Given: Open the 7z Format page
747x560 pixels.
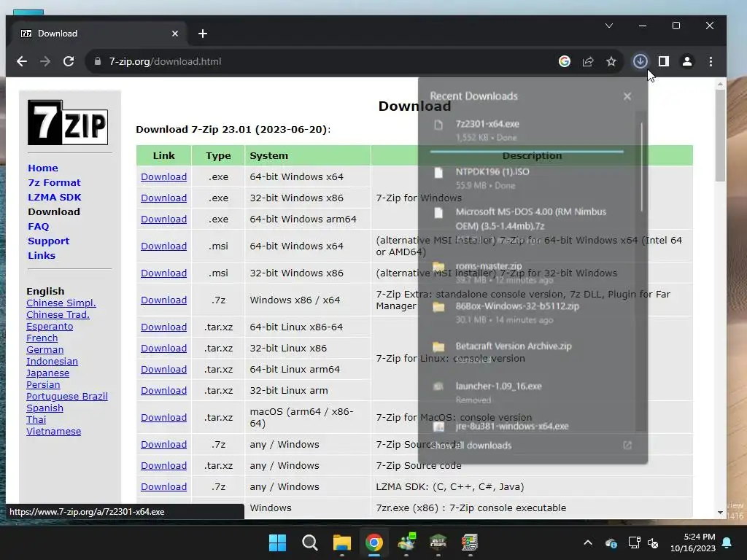Looking at the screenshot, I should click(x=54, y=182).
